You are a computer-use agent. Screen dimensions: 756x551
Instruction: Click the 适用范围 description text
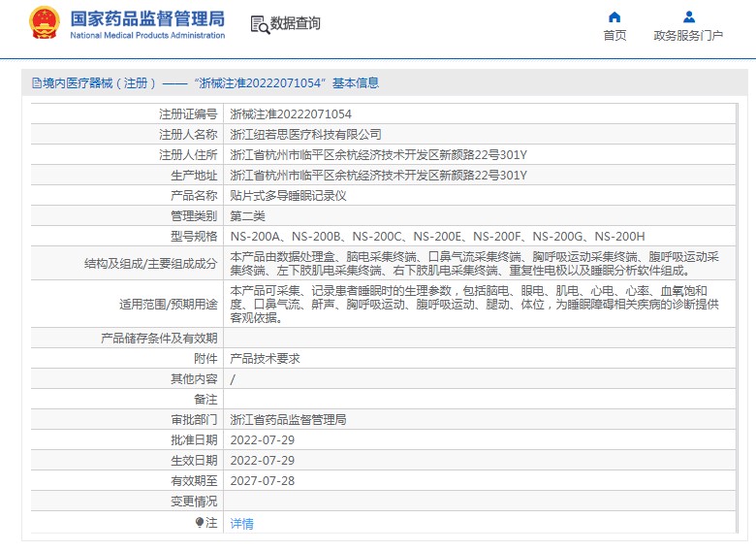point(474,304)
